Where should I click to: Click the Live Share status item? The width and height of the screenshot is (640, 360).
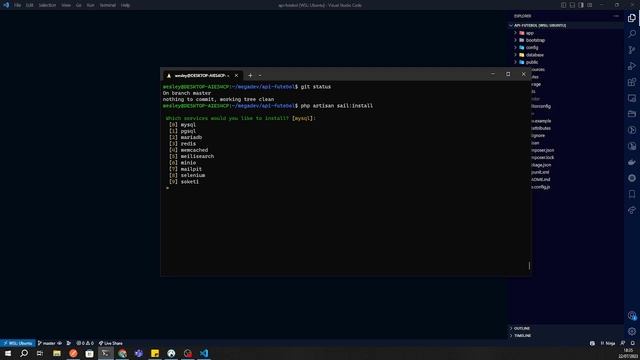[111, 343]
